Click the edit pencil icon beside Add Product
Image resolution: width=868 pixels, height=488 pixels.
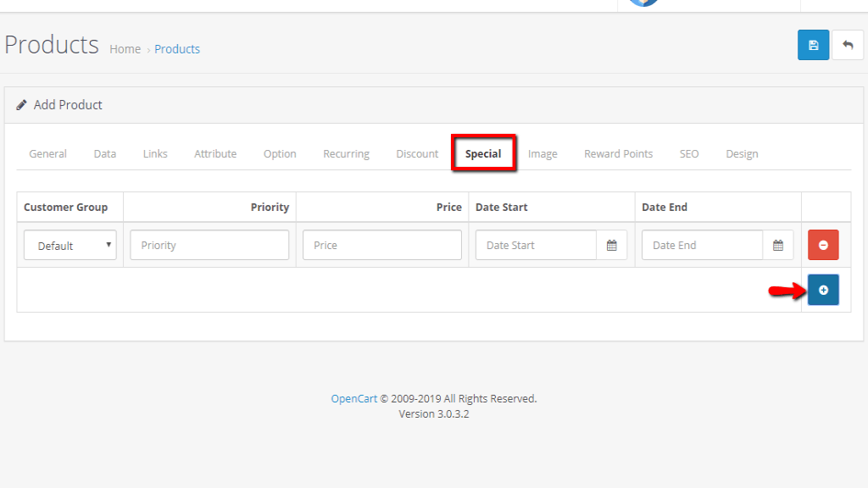point(21,104)
